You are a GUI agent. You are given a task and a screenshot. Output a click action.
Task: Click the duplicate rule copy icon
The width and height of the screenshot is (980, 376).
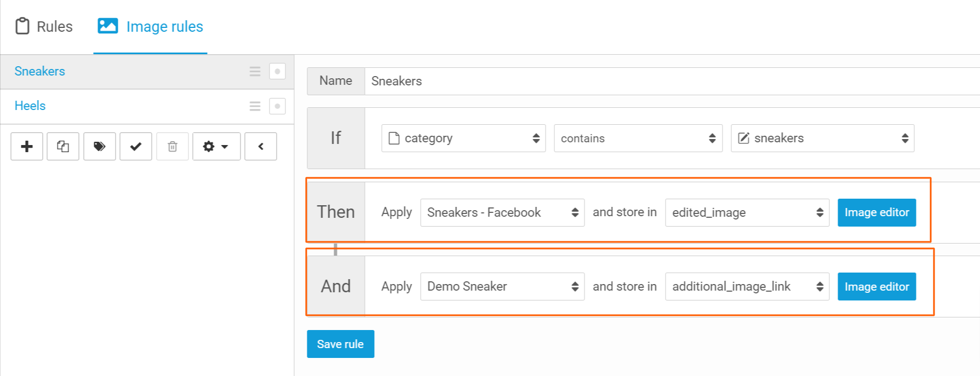[x=63, y=147]
